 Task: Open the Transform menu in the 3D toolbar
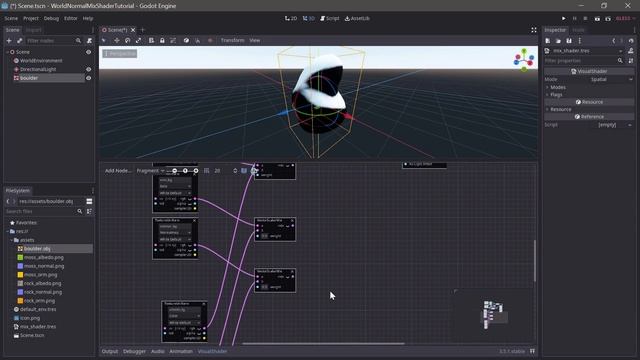tap(232, 40)
